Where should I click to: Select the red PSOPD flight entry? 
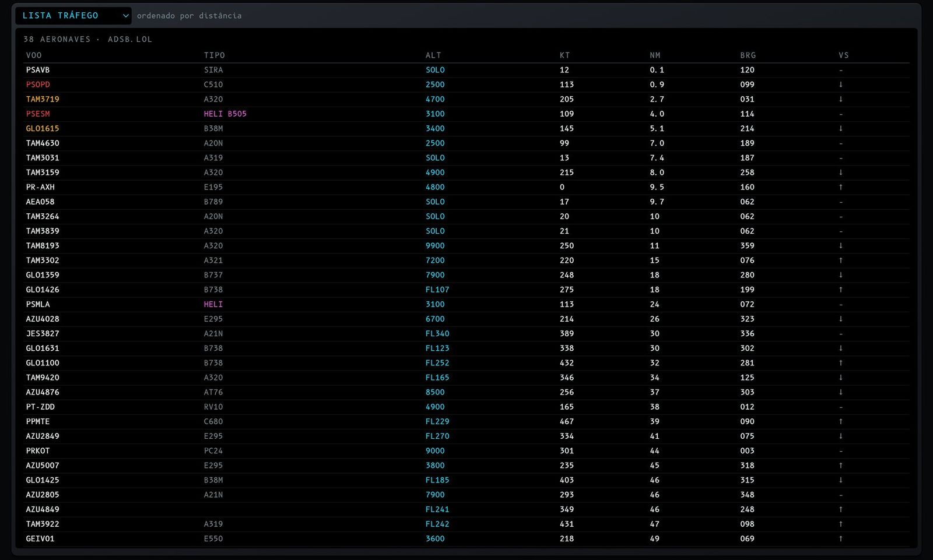coord(38,84)
